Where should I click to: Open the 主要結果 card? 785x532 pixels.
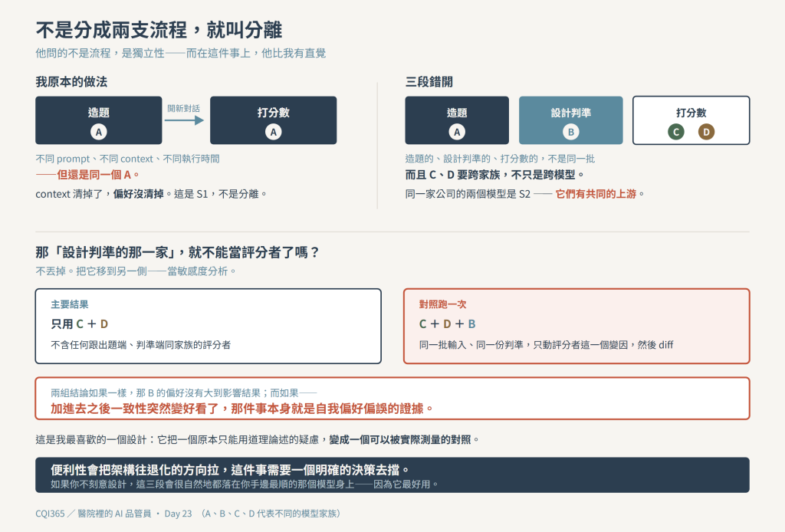click(209, 326)
